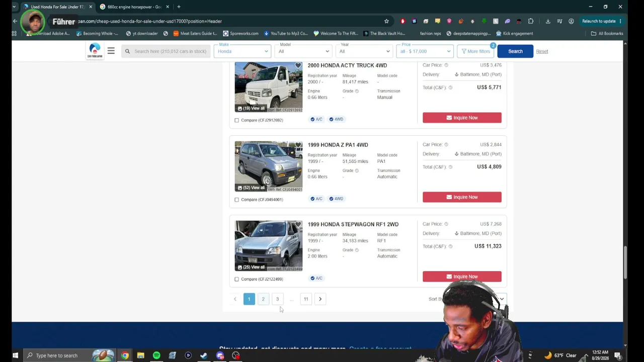Open Steam from the taskbar

coord(204,355)
